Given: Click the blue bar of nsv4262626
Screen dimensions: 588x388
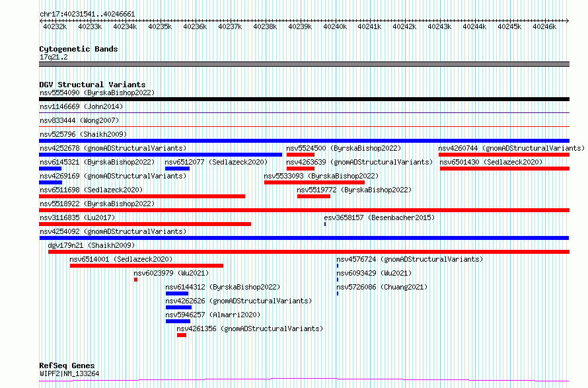Looking at the screenshot, I should pos(178,307).
